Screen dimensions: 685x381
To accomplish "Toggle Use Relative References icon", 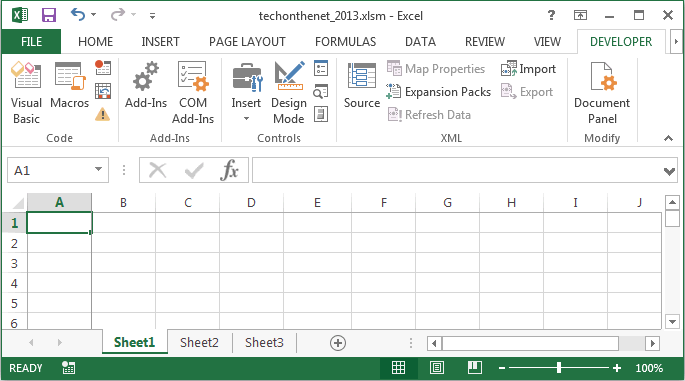I will pos(103,91).
